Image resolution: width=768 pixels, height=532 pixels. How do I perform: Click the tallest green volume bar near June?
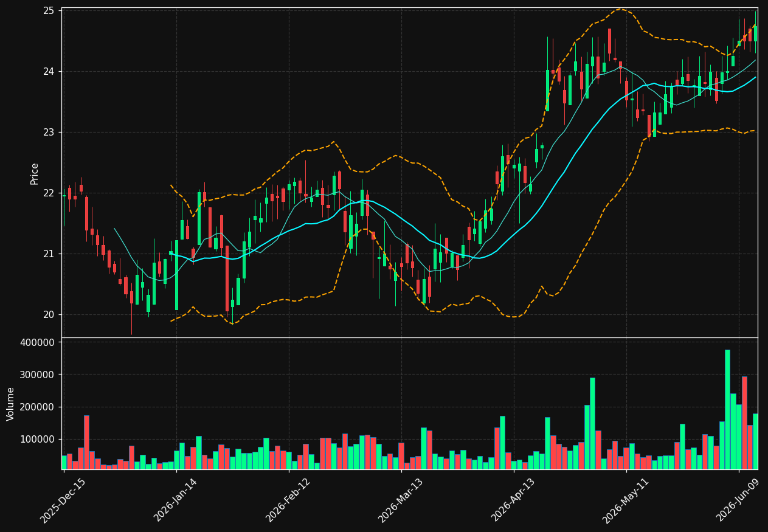click(727, 409)
